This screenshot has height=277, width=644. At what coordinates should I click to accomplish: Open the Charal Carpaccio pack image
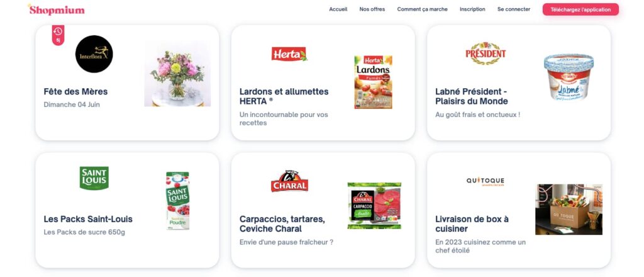(x=374, y=205)
